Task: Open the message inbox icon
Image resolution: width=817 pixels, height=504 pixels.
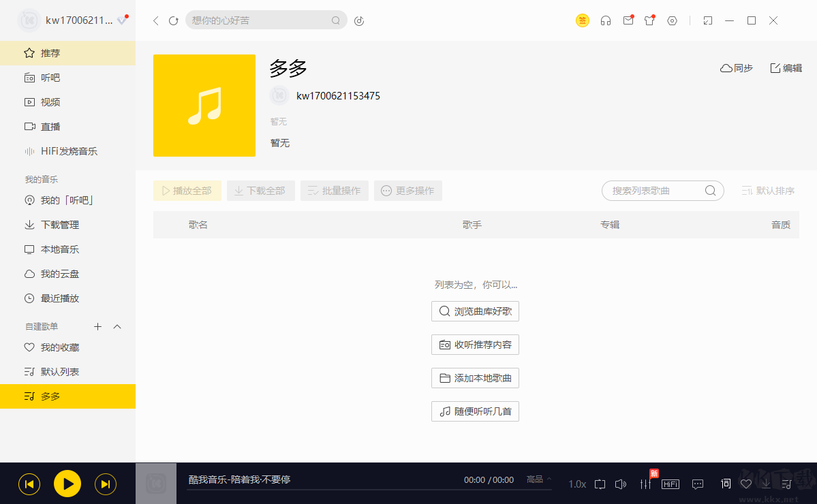Action: coord(628,20)
